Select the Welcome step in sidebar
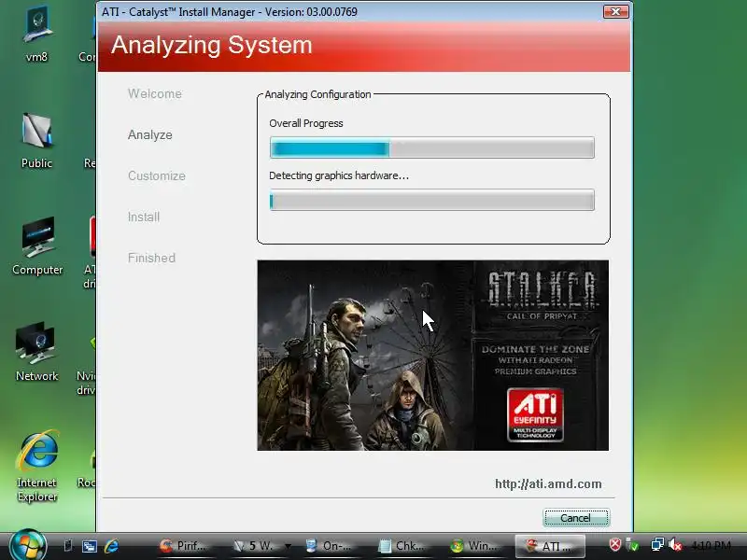This screenshot has height=560, width=747. [x=155, y=94]
